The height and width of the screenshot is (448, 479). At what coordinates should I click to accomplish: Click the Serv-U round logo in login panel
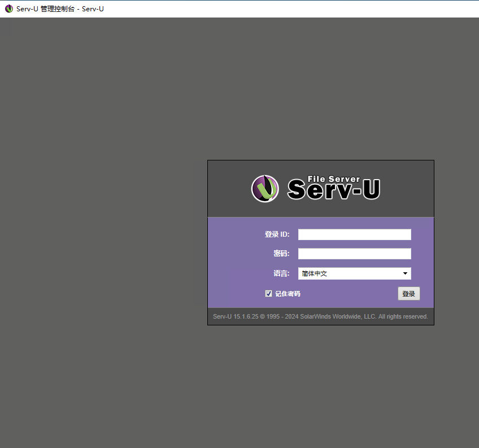pyautogui.click(x=265, y=189)
